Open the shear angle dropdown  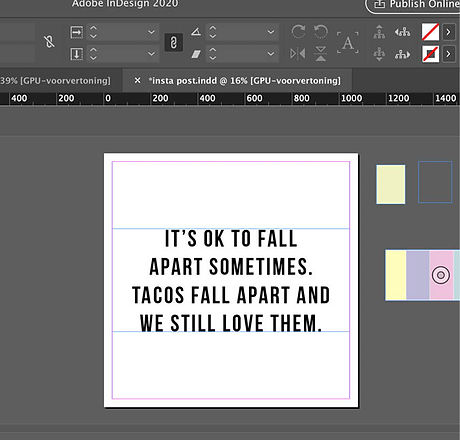point(271,54)
